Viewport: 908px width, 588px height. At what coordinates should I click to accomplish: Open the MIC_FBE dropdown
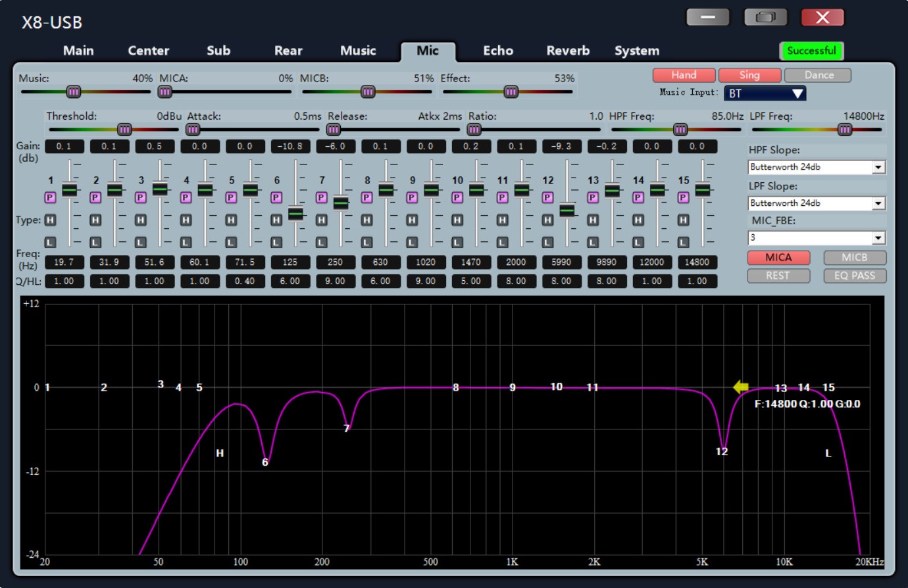(817, 237)
